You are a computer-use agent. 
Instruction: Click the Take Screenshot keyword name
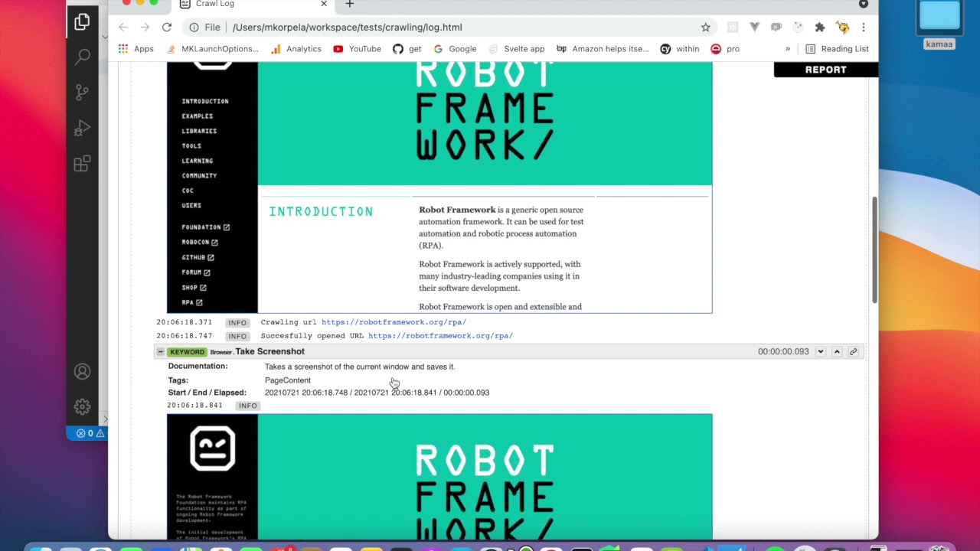click(269, 352)
